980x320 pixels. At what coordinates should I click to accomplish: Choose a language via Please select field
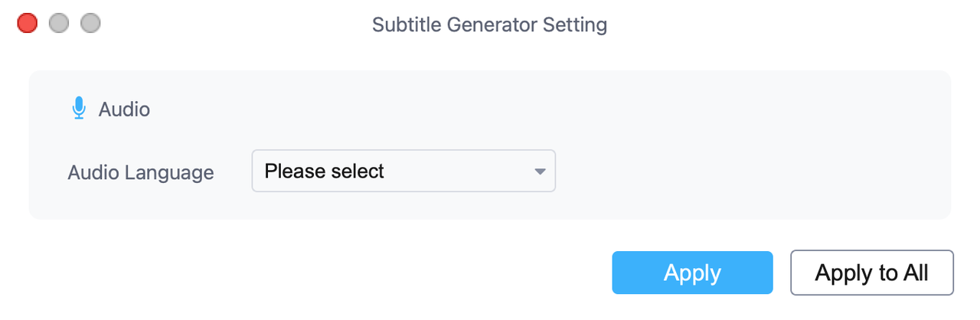click(x=403, y=171)
